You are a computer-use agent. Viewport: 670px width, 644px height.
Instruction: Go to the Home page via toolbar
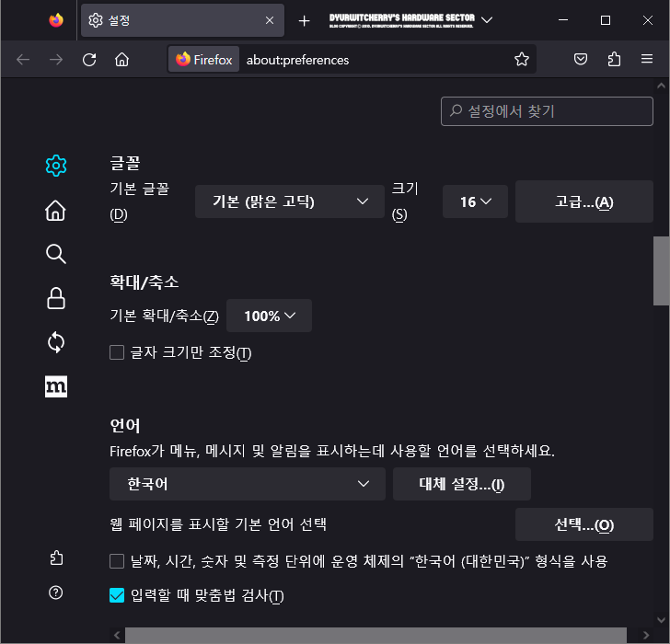pos(121,60)
